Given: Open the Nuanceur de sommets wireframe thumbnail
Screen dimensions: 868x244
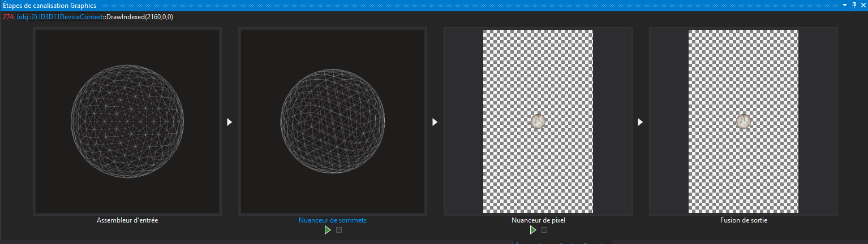Looking at the screenshot, I should point(333,122).
